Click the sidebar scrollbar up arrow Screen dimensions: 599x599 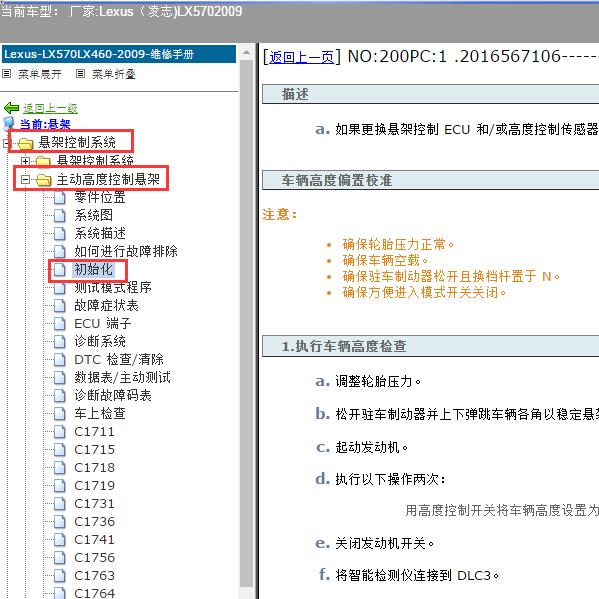pyautogui.click(x=246, y=53)
